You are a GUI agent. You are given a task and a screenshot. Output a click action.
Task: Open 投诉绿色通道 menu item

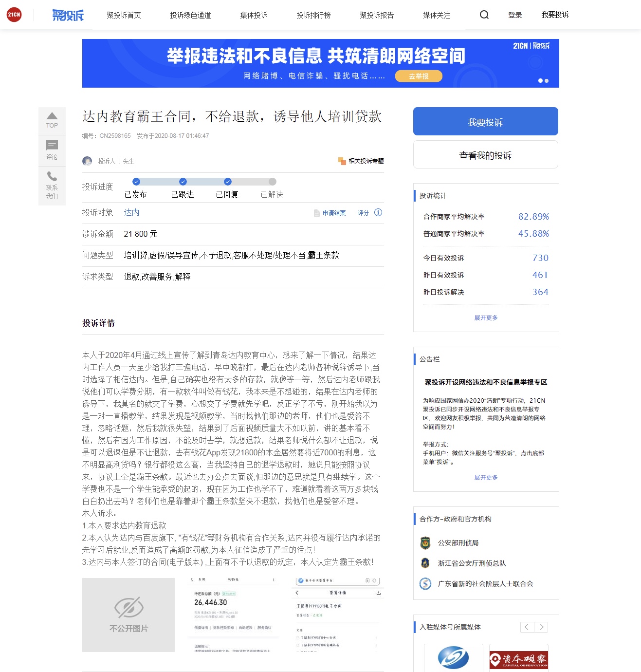click(191, 15)
